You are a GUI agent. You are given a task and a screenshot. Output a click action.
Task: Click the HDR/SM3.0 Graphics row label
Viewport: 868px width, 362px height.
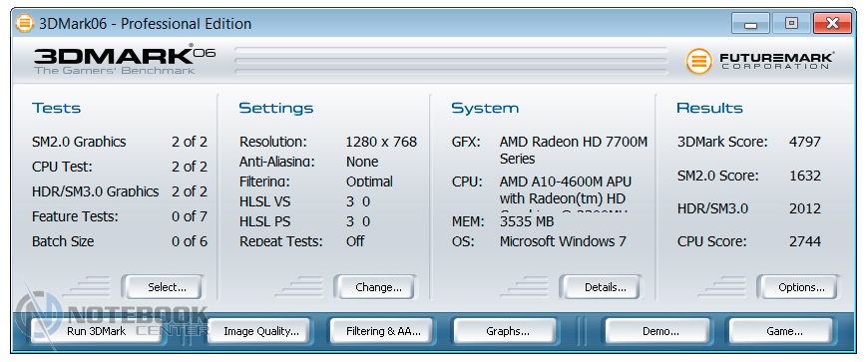(x=95, y=191)
